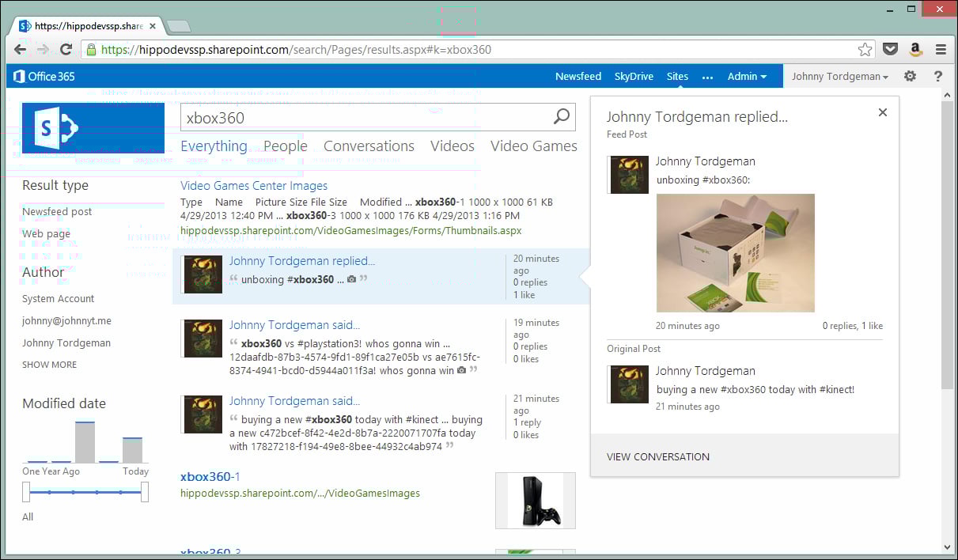Open the Admin dropdown menu
This screenshot has width=958, height=560.
click(748, 77)
